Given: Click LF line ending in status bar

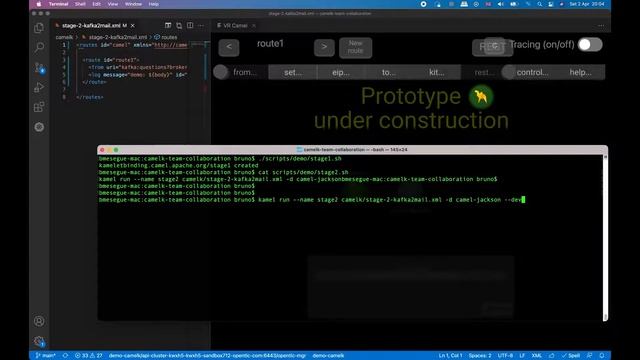Looking at the screenshot, I should pyautogui.click(x=522, y=356).
